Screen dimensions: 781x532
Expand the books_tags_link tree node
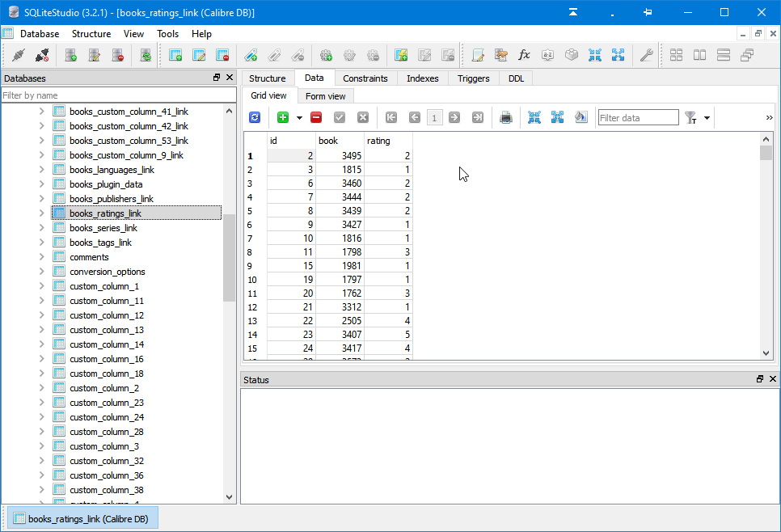tap(42, 243)
